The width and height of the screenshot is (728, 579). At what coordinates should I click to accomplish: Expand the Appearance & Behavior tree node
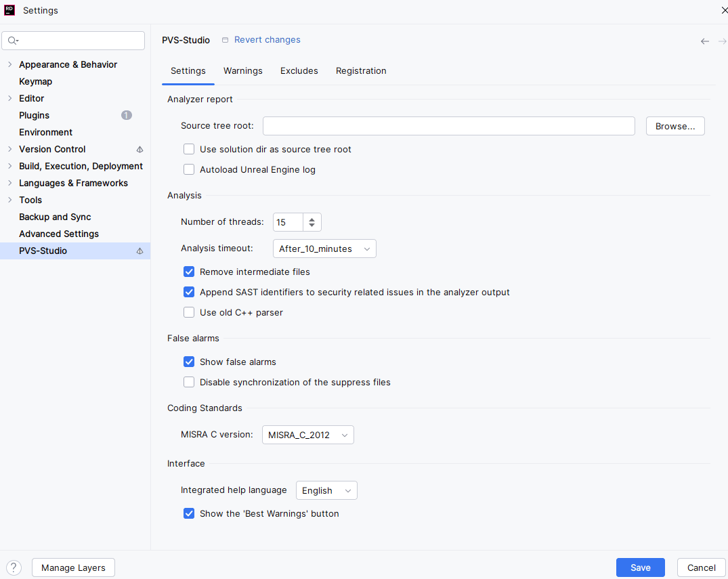9,64
